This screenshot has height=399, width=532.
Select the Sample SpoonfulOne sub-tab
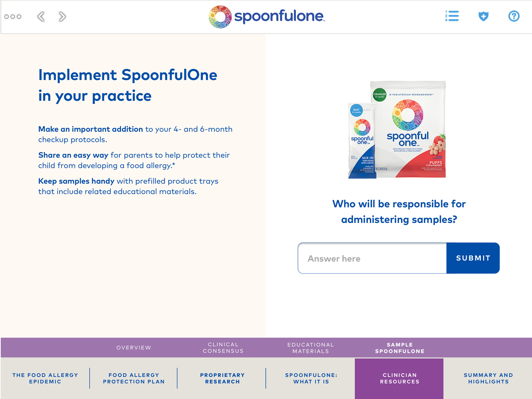[400, 348]
